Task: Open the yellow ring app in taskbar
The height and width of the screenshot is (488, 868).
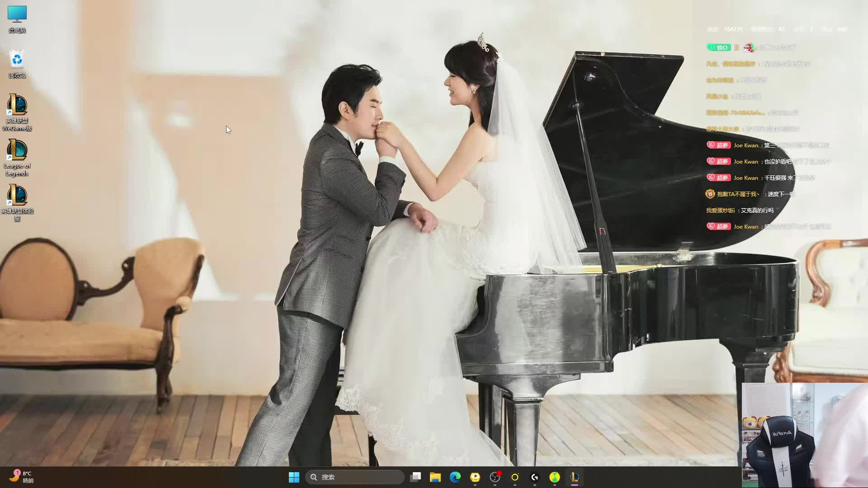Action: [515, 477]
